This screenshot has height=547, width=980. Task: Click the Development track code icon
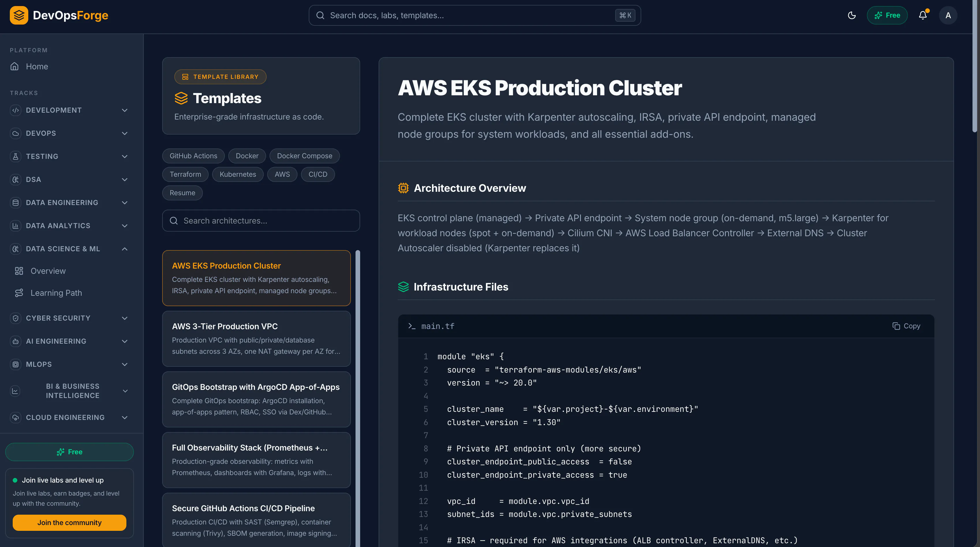pyautogui.click(x=16, y=110)
